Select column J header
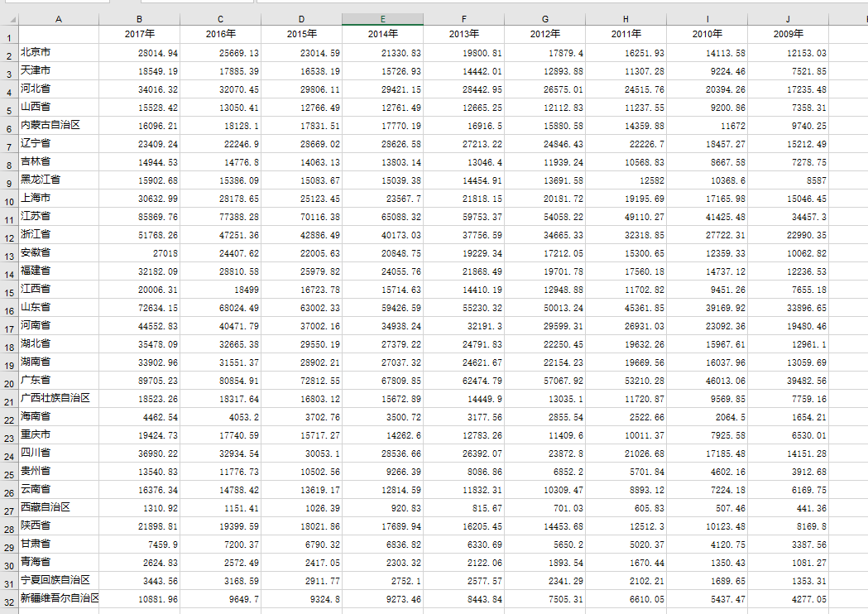 788,19
